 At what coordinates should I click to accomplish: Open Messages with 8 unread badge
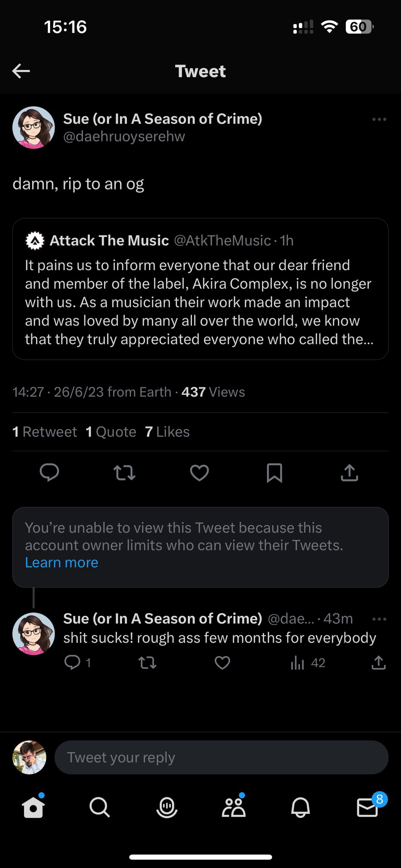coord(367,807)
